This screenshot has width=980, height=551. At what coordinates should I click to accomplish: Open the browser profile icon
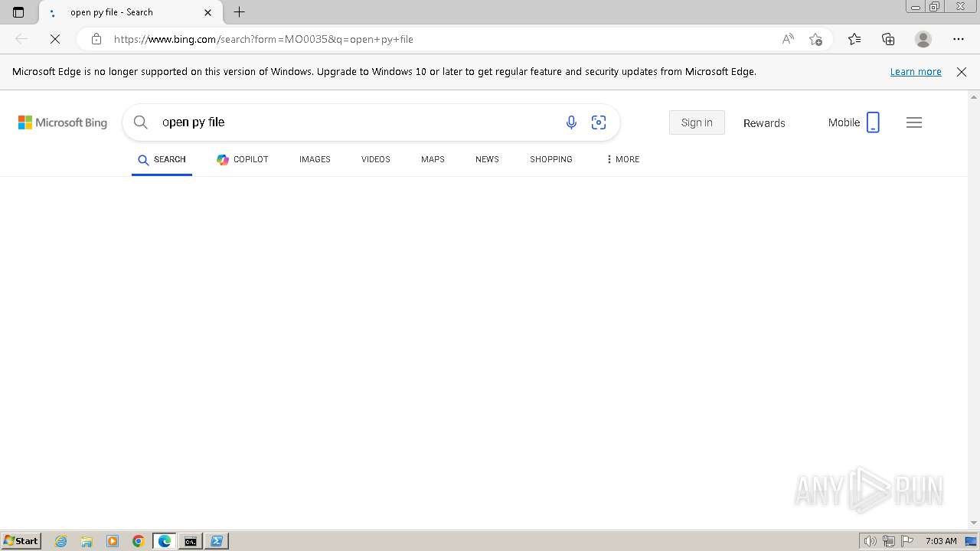click(923, 39)
